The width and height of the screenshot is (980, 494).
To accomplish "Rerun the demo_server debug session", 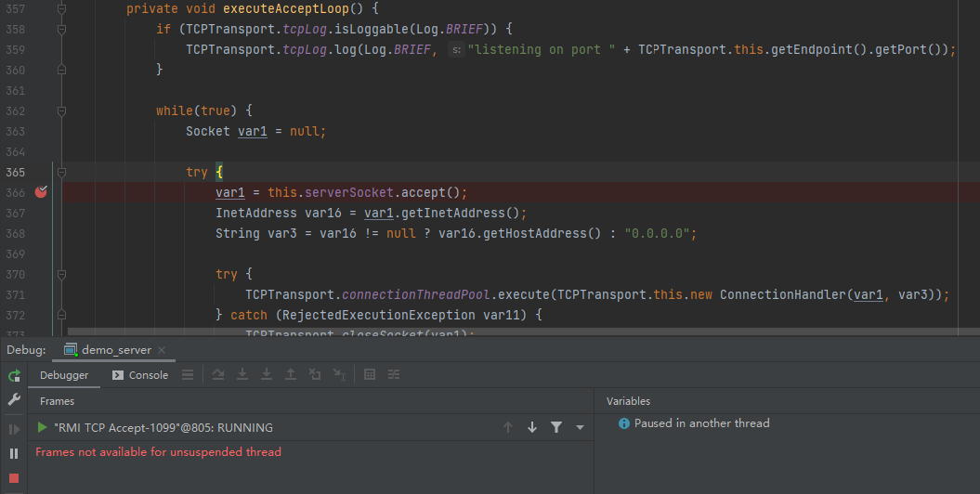I will point(14,375).
